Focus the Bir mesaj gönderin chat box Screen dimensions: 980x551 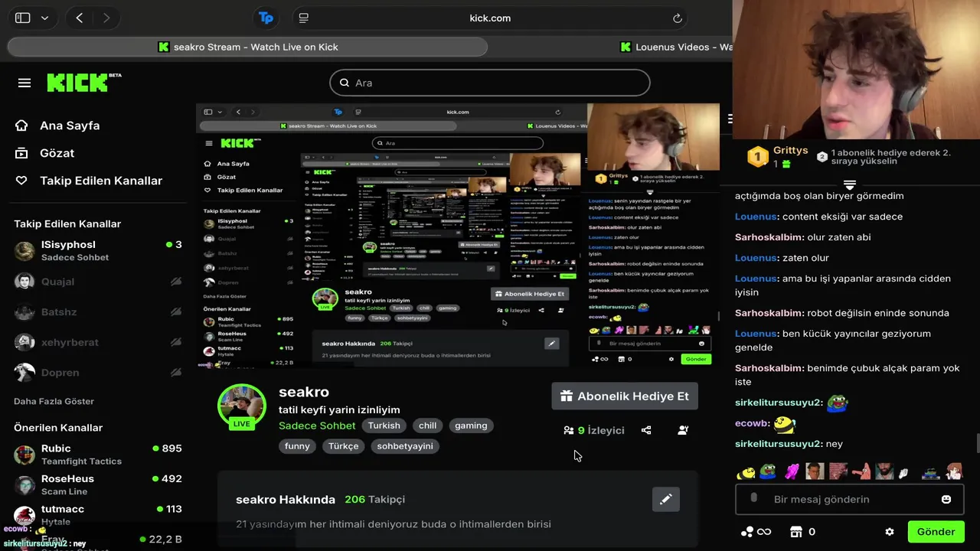(x=849, y=499)
